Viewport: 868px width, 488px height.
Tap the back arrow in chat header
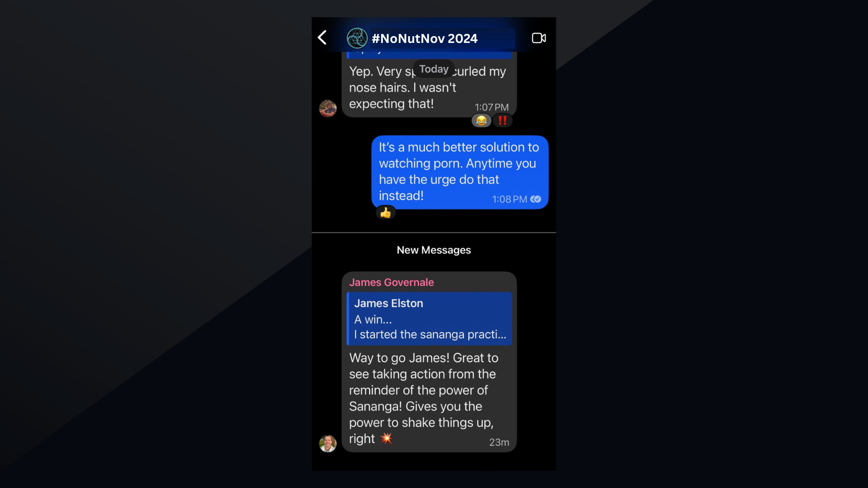(322, 38)
